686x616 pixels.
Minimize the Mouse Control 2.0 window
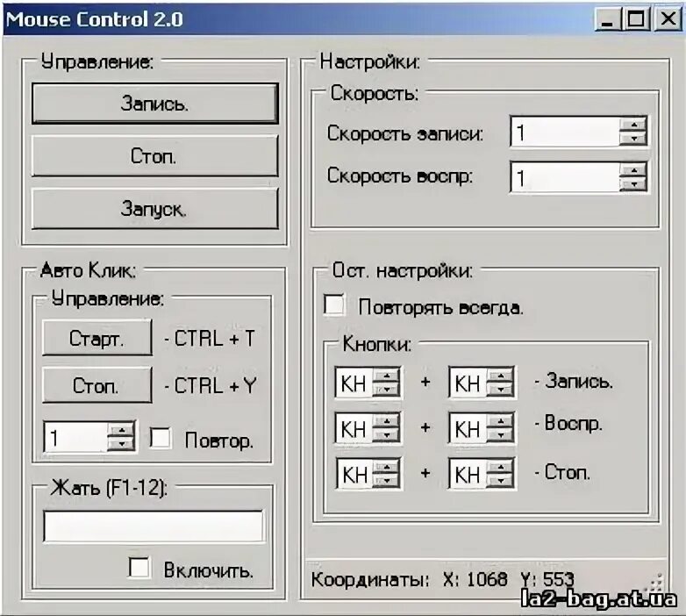(608, 18)
